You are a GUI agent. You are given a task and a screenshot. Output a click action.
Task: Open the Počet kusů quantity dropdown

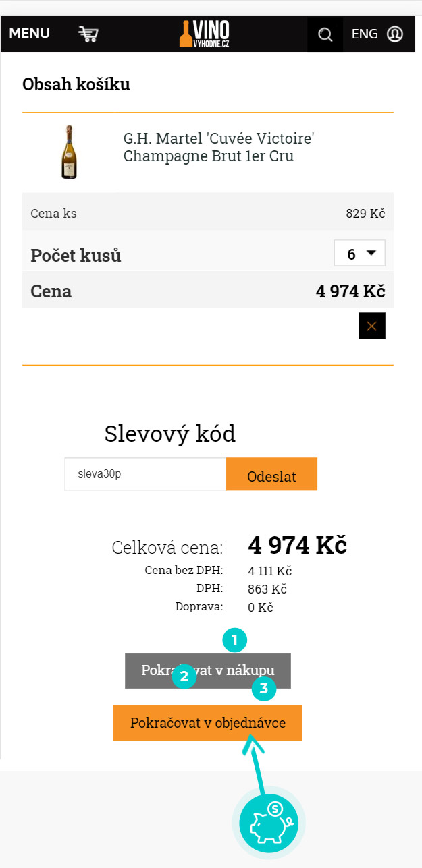(x=360, y=254)
